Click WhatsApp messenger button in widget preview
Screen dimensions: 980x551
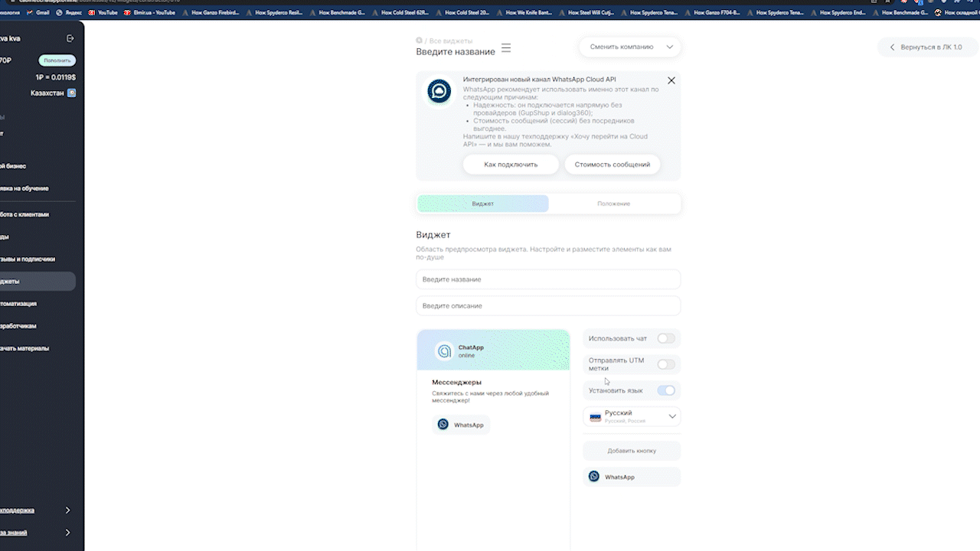click(x=461, y=425)
